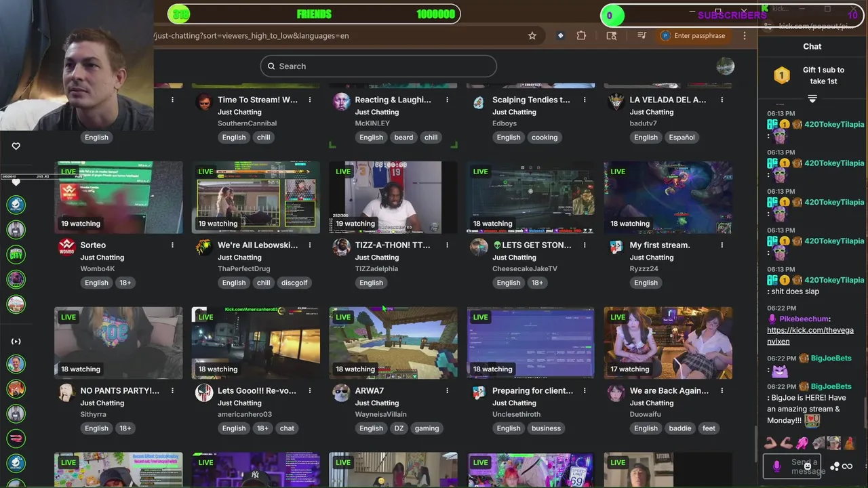Open the Following heart icon in sidebar
The width and height of the screenshot is (868, 488).
(x=16, y=146)
